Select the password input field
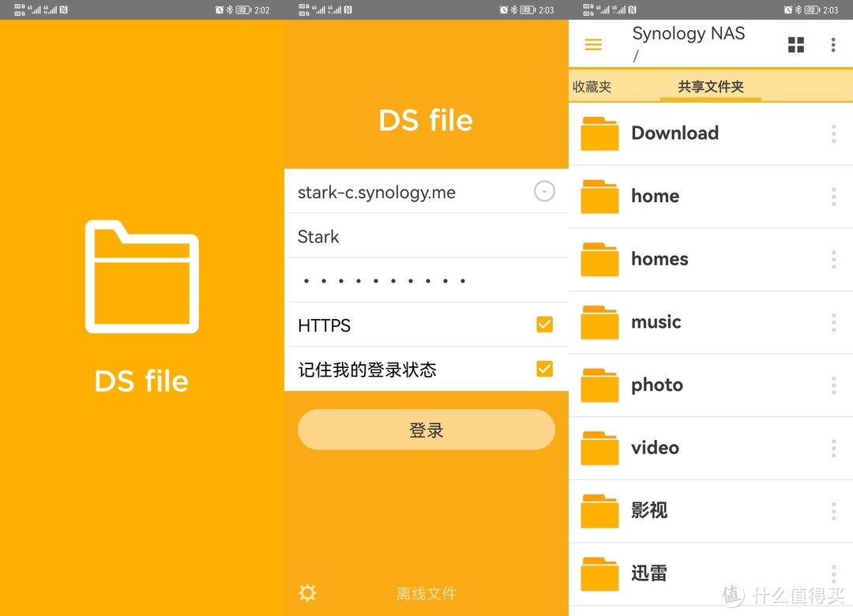This screenshot has height=616, width=853. tap(411, 280)
